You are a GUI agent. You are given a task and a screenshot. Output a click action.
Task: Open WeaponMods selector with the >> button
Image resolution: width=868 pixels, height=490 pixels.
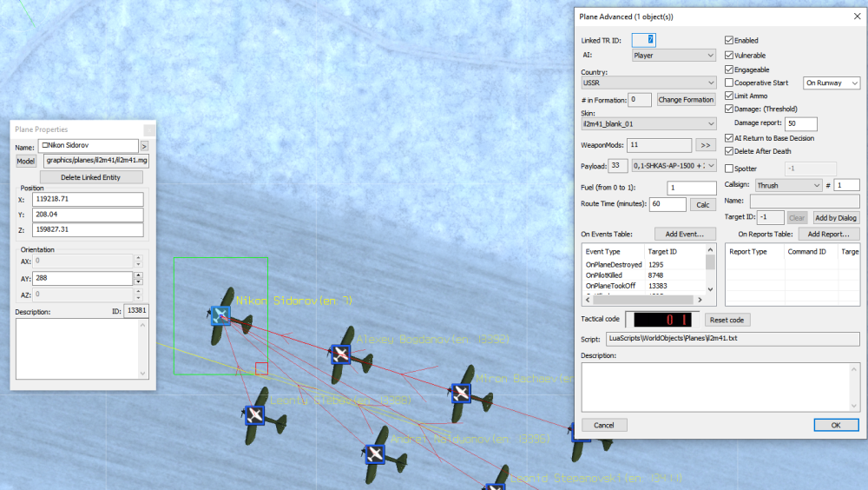705,145
